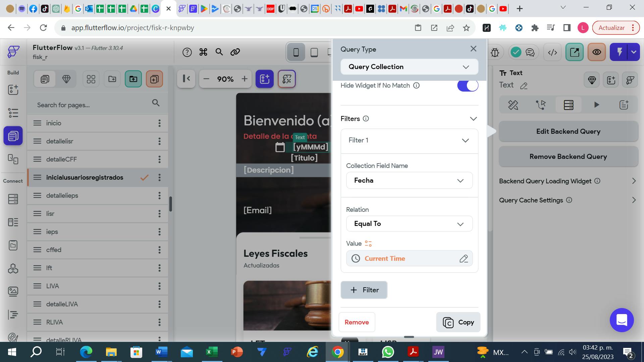Open the Actions play tab icon
The width and height of the screenshot is (644, 362).
[596, 105]
